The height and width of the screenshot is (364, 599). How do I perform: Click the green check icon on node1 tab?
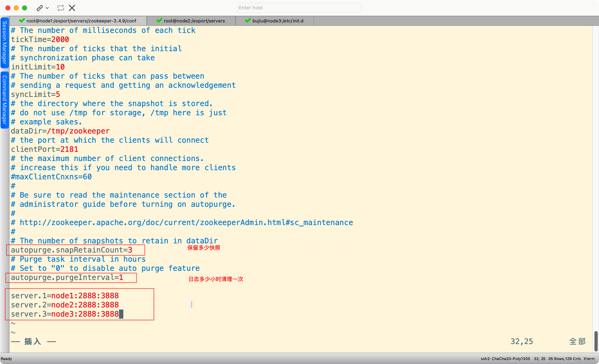[x=22, y=21]
